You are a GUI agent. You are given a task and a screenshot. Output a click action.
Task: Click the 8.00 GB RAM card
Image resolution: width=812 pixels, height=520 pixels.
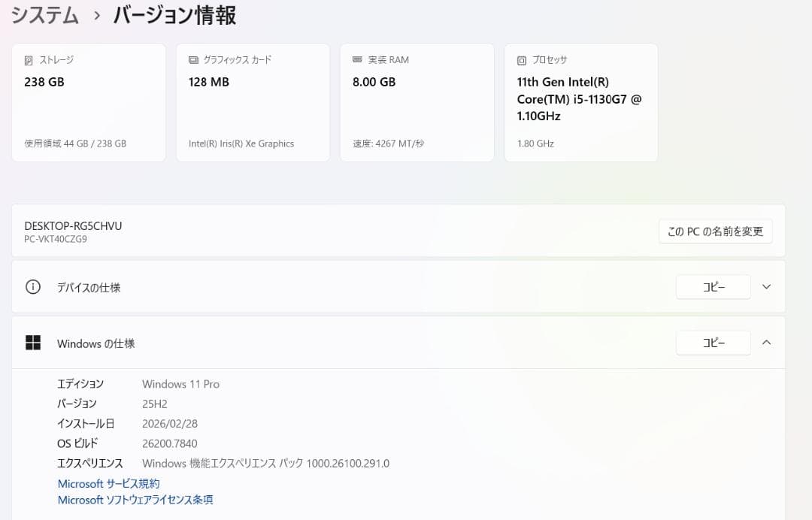point(417,102)
